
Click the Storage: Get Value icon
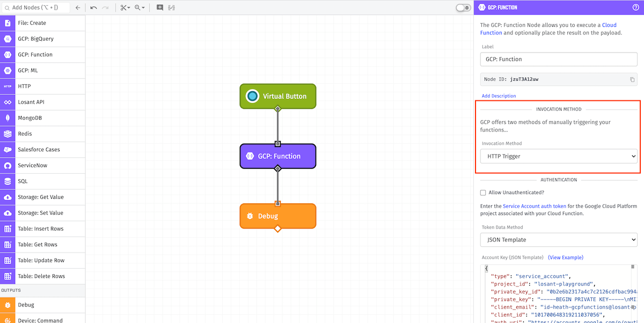pos(8,197)
